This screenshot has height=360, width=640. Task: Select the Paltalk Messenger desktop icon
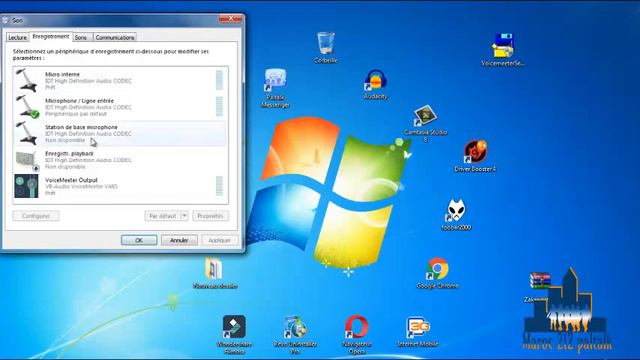[x=275, y=80]
